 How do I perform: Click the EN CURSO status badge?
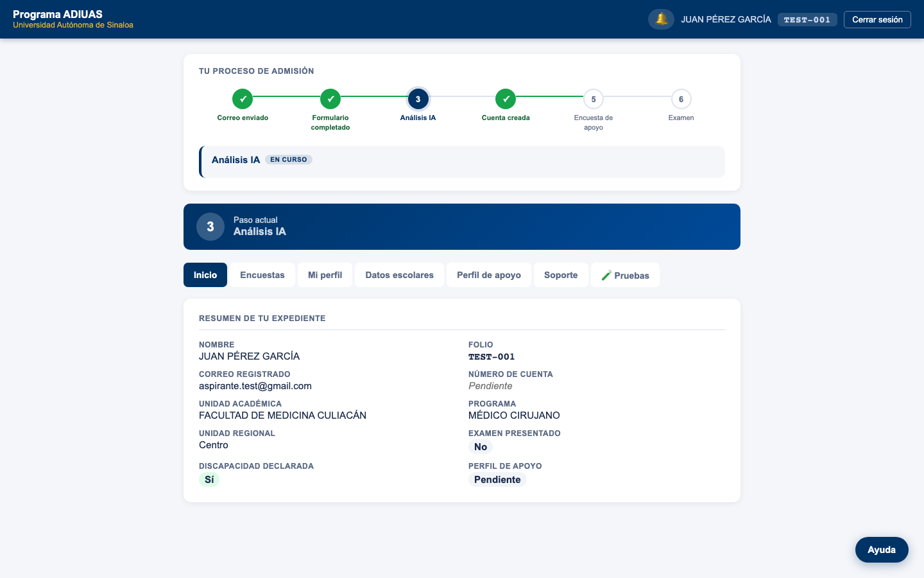pyautogui.click(x=289, y=159)
